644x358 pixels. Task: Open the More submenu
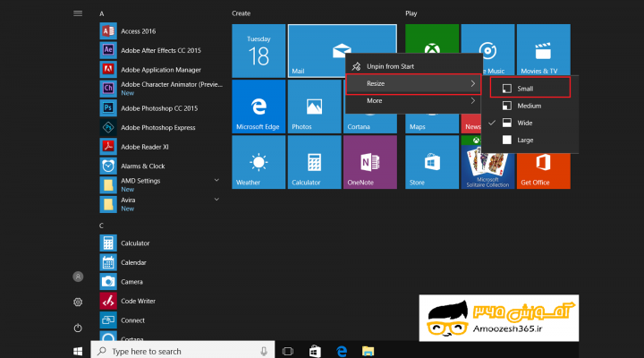pyautogui.click(x=413, y=101)
